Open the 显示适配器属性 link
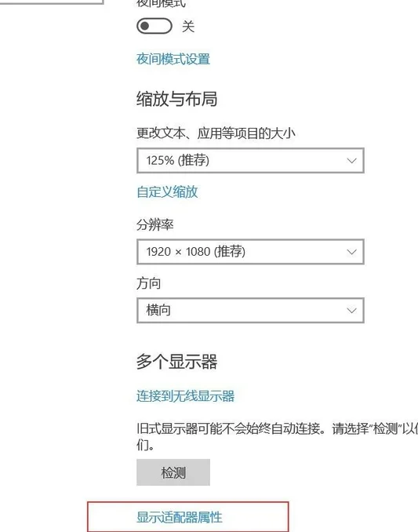The width and height of the screenshot is (418, 532). [x=180, y=517]
